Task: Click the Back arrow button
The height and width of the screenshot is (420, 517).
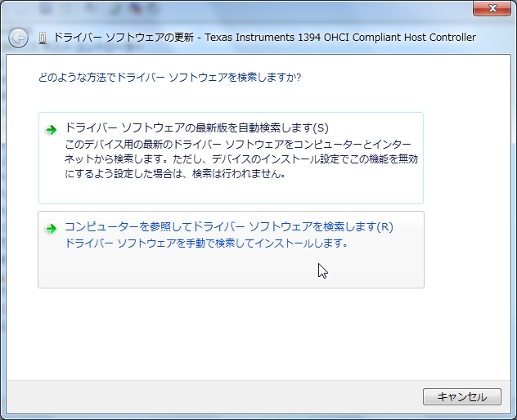Action: click(18, 38)
